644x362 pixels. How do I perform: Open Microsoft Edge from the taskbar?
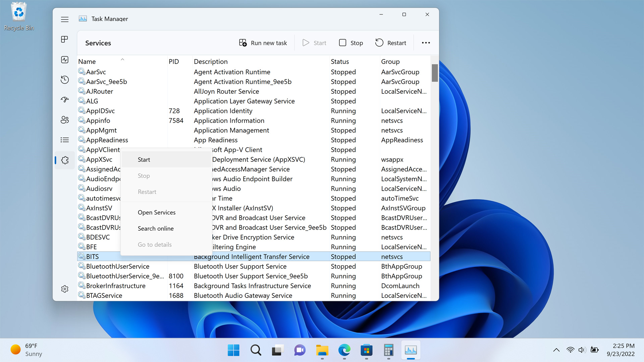(x=344, y=350)
